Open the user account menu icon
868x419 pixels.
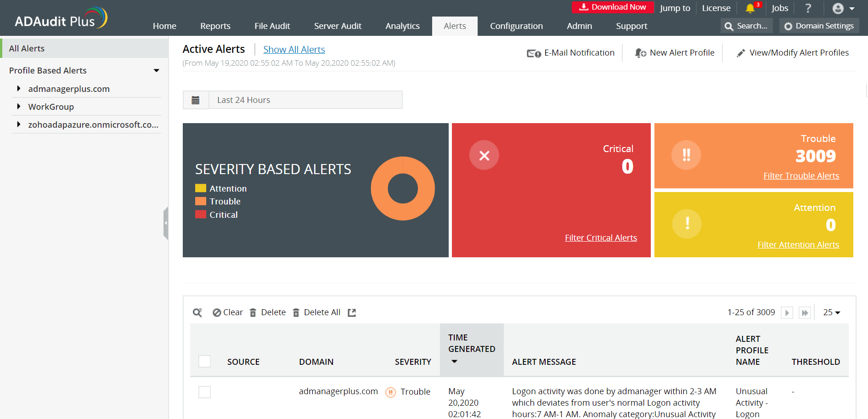(837, 8)
